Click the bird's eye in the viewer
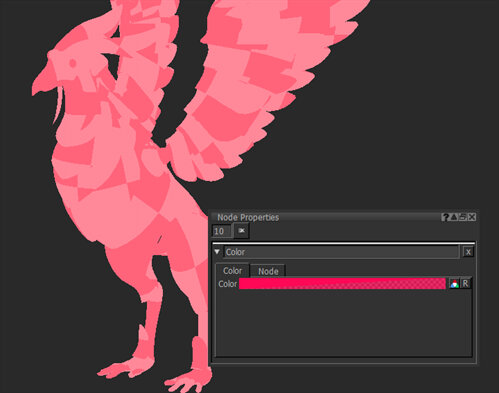The image size is (499, 393). coord(72,63)
